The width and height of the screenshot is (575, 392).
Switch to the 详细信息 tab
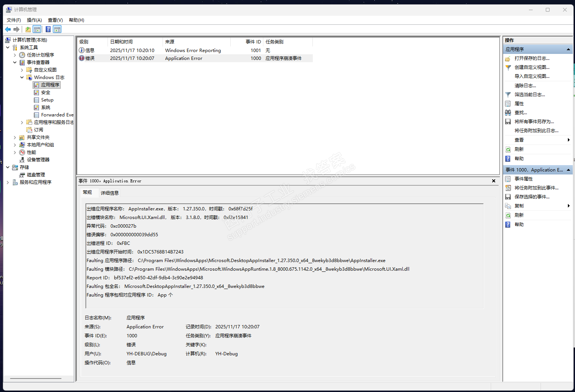110,193
